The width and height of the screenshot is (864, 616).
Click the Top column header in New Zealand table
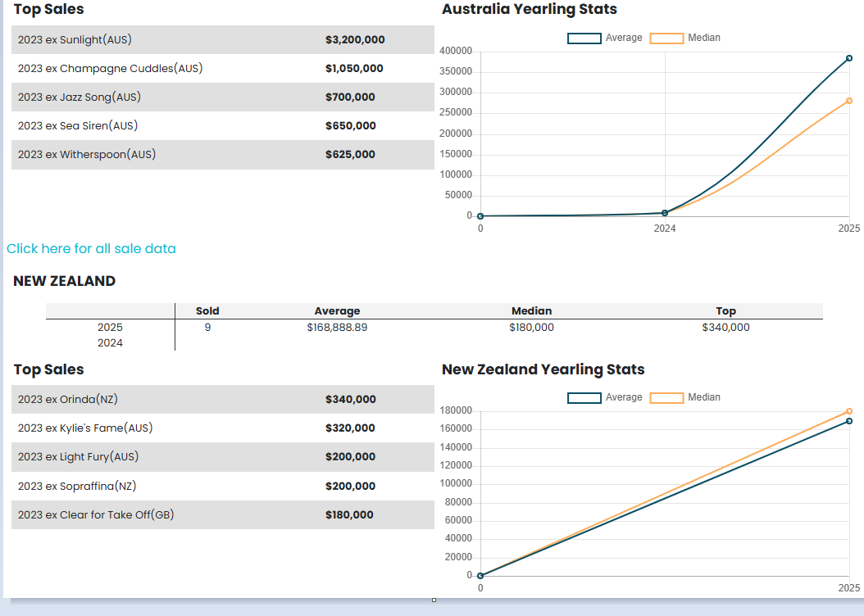(x=725, y=310)
